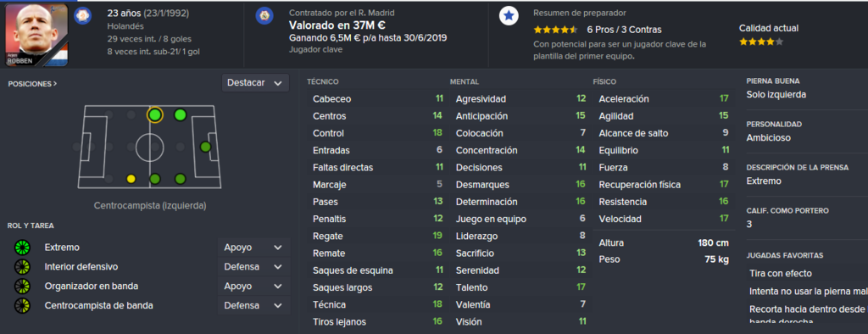Select the striker position dot on pitch
The height and width of the screenshot is (334, 868).
(x=205, y=147)
